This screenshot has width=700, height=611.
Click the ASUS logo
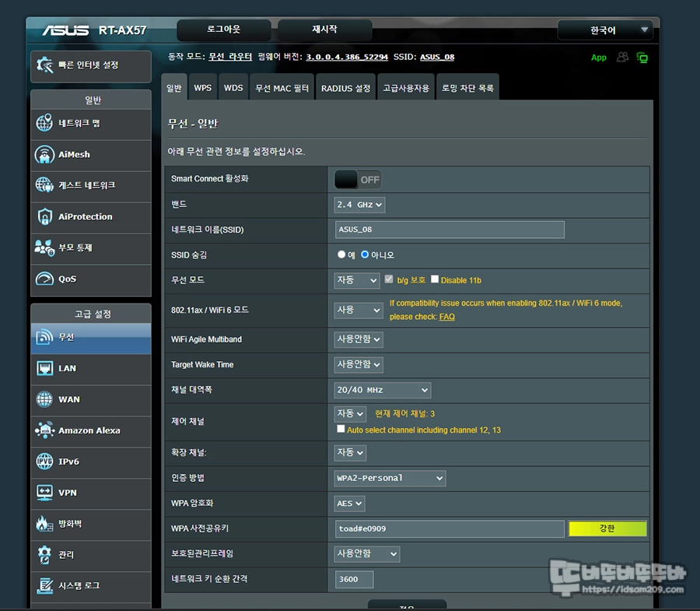[65, 30]
